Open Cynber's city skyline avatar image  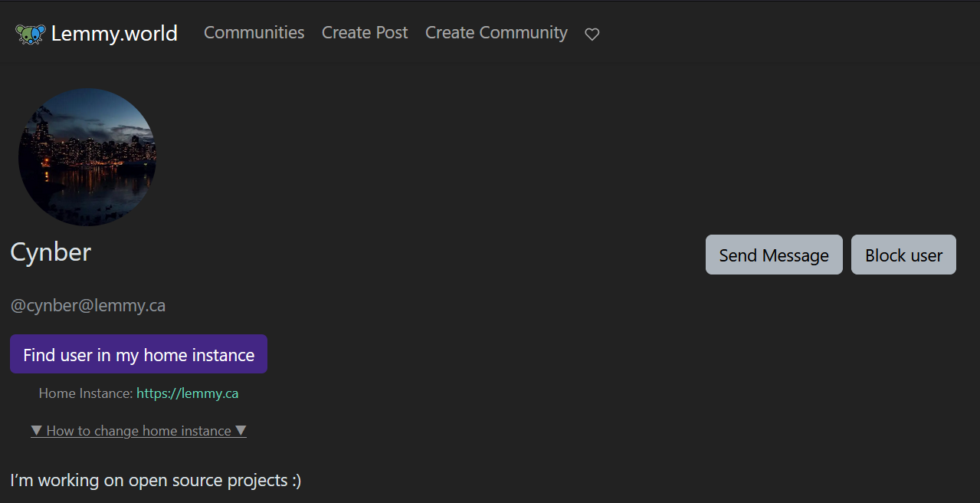(x=87, y=157)
